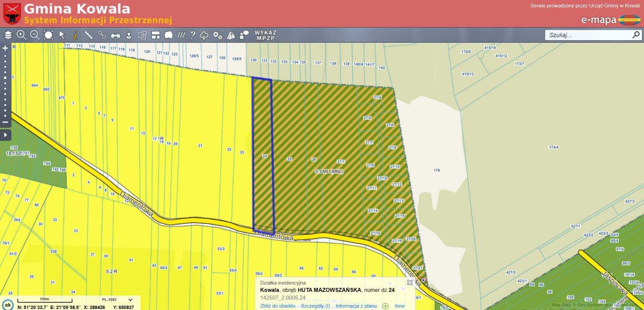Select the zoom in magnifier tool
The height and width of the screenshot is (310, 644).
tap(21, 35)
